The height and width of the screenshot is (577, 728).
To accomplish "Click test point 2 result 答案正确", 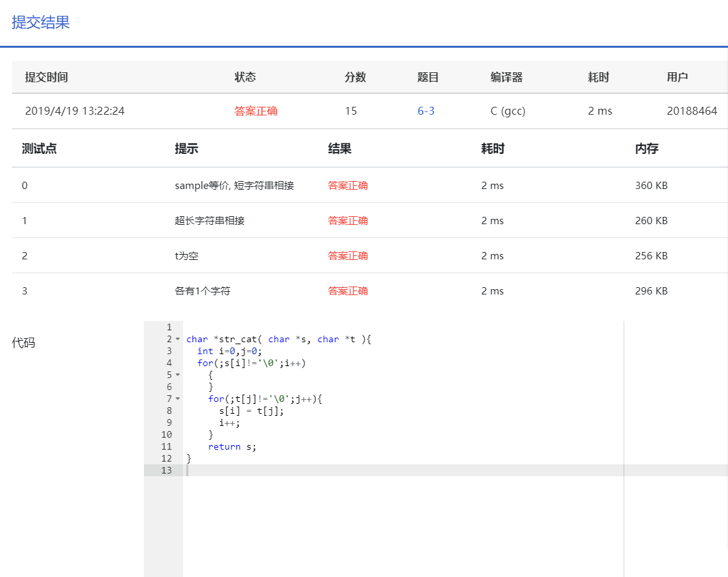I will [347, 256].
